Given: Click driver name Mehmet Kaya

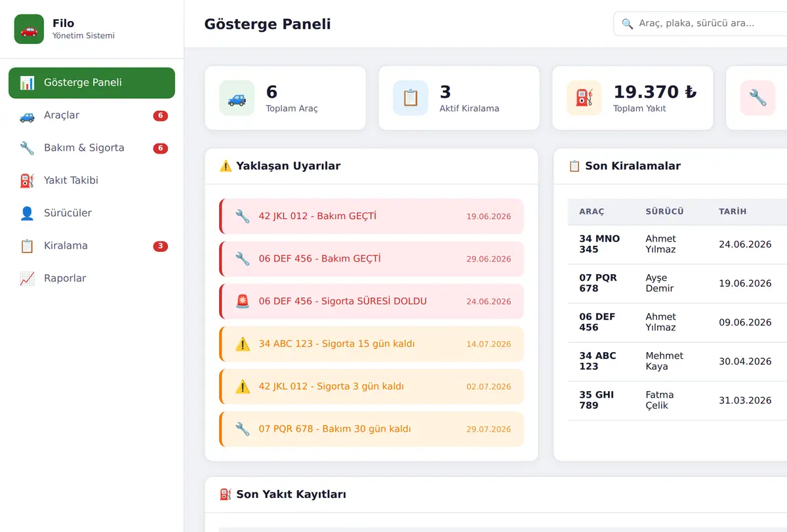Looking at the screenshot, I should point(664,361).
